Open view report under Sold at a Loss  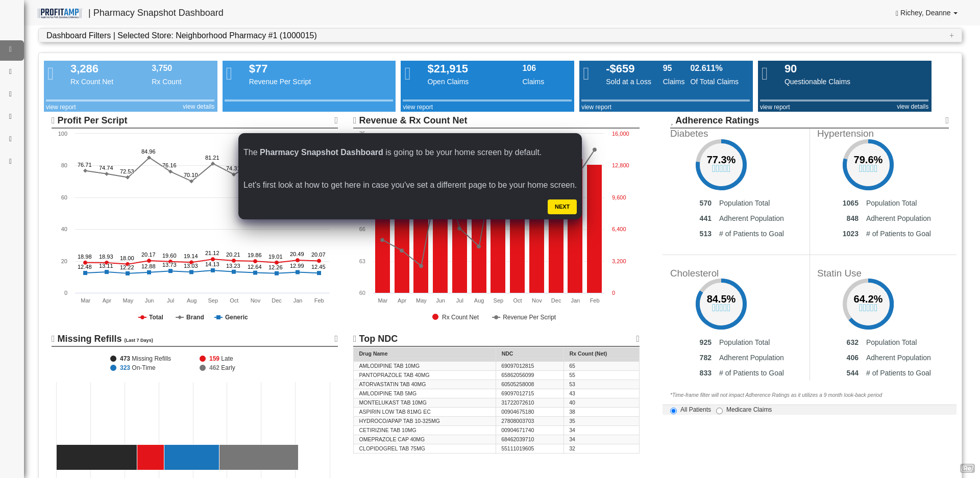[596, 107]
